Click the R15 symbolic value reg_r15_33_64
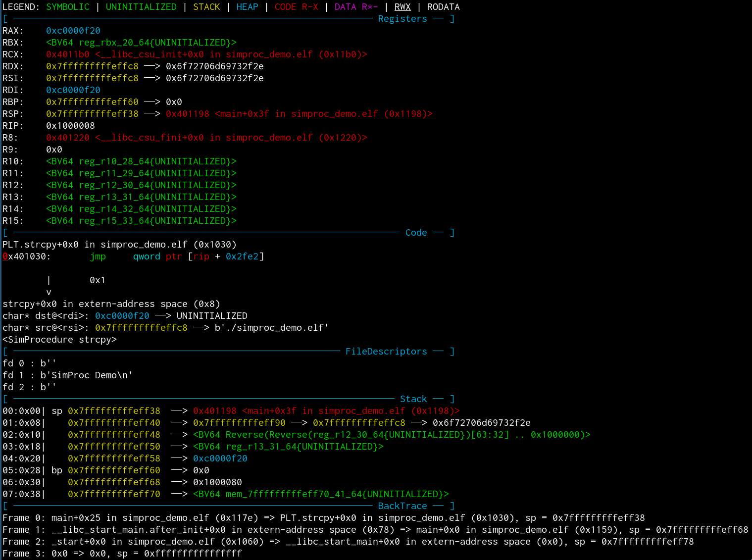752x560 pixels. click(x=141, y=221)
